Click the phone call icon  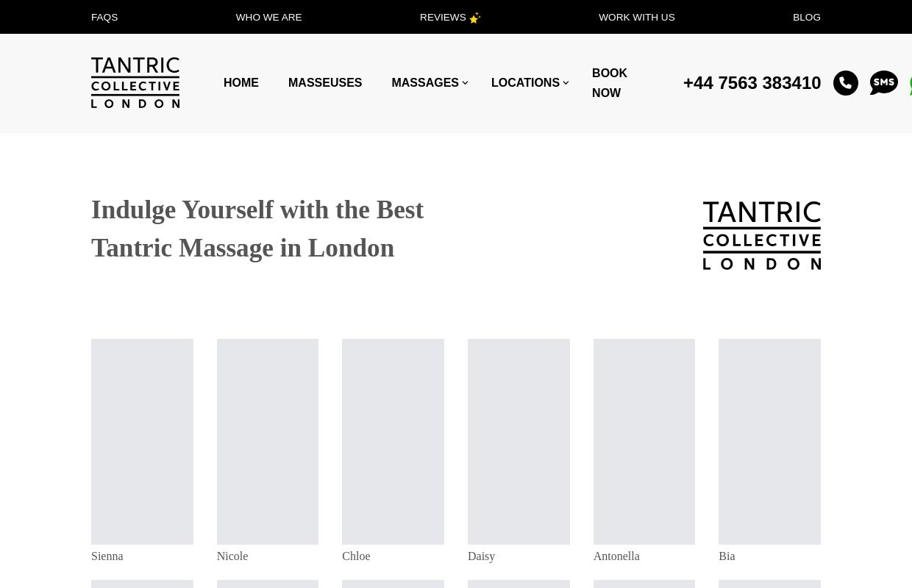[x=846, y=83]
